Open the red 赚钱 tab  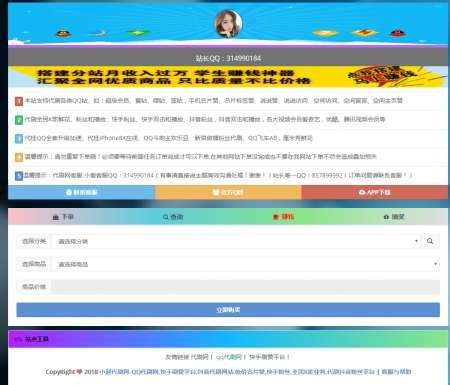pyautogui.click(x=283, y=217)
